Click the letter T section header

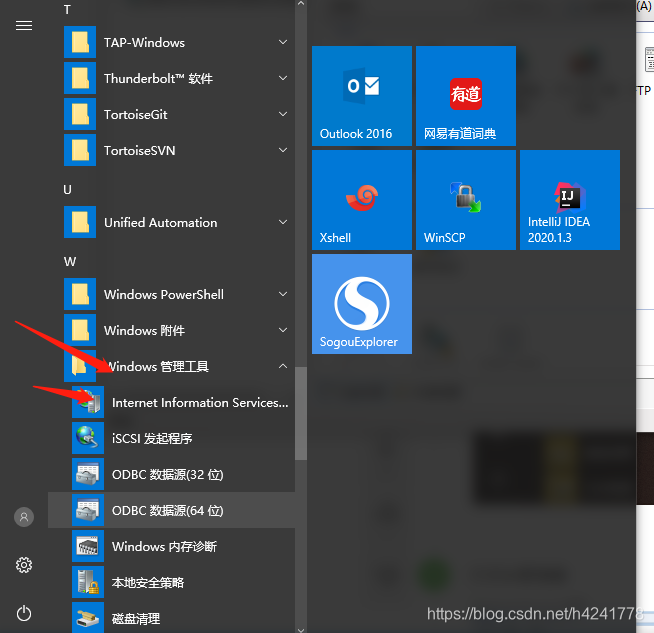[67, 10]
